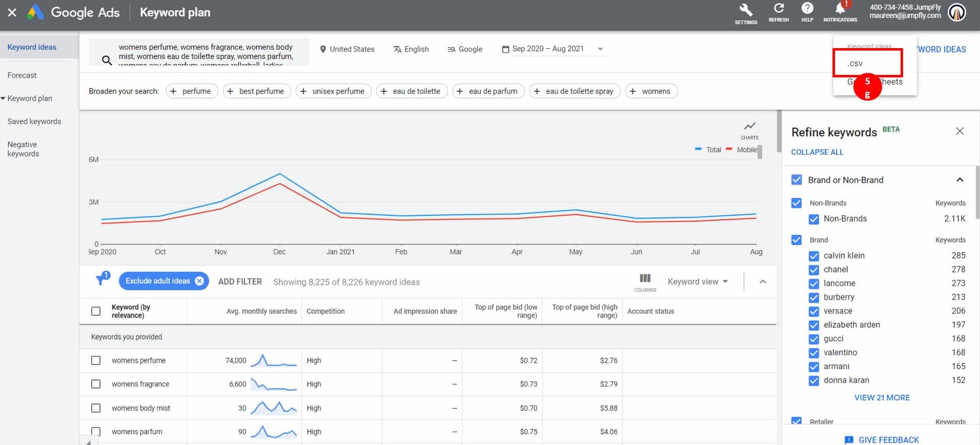Go to Forecast in the sidebar
Viewport: 980px width, 445px height.
(x=22, y=75)
